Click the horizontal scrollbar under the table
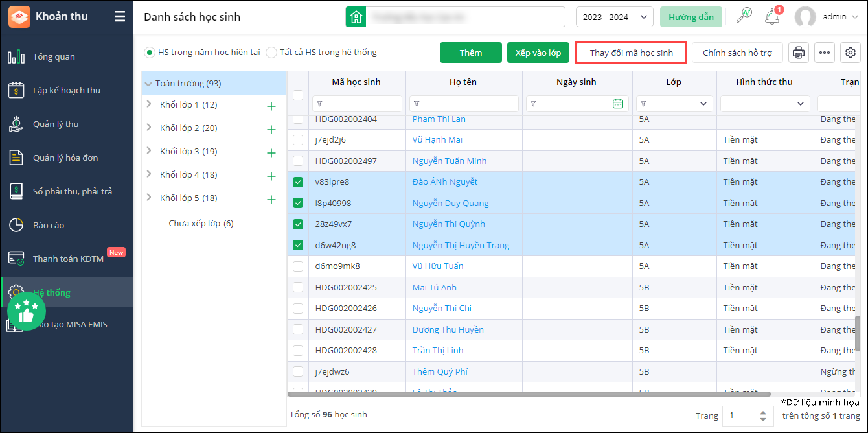 tap(528, 393)
